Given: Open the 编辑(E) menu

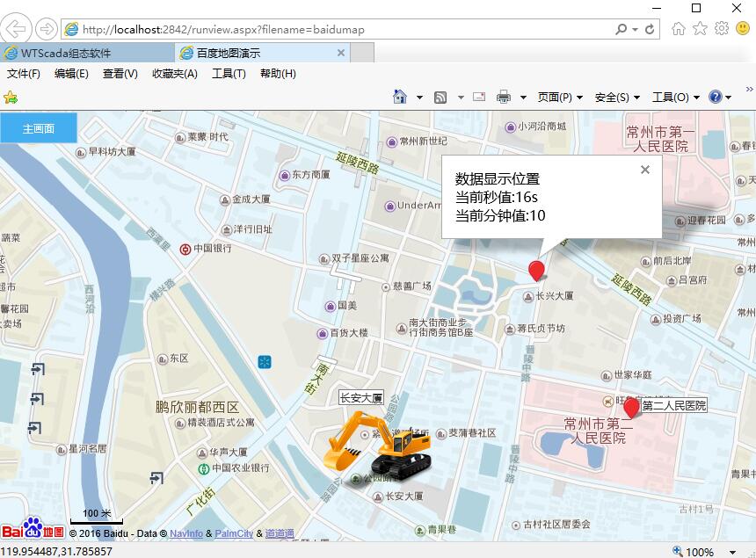Looking at the screenshot, I should [x=71, y=74].
